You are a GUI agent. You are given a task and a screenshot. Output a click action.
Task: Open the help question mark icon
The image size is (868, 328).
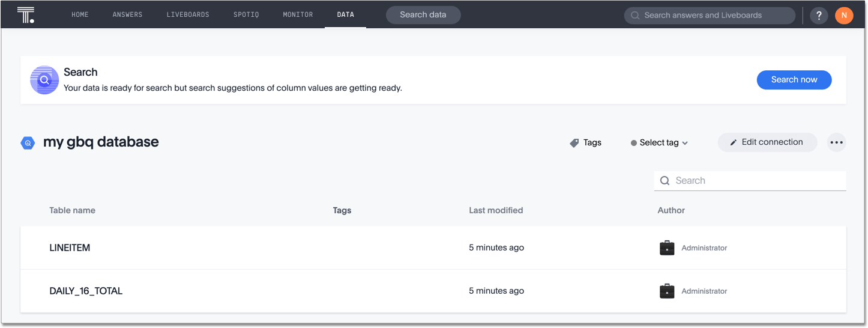point(819,16)
